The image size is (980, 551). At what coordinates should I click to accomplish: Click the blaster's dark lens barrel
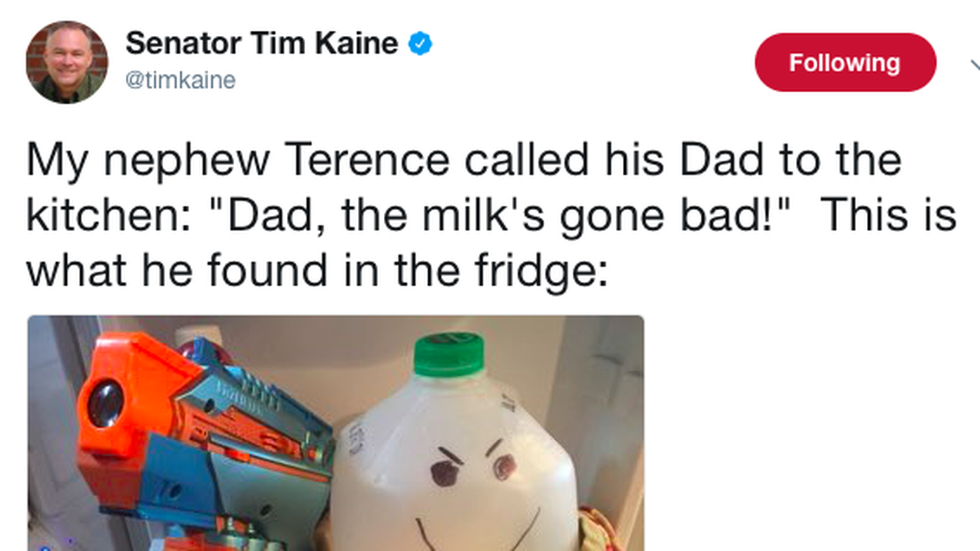(x=106, y=404)
